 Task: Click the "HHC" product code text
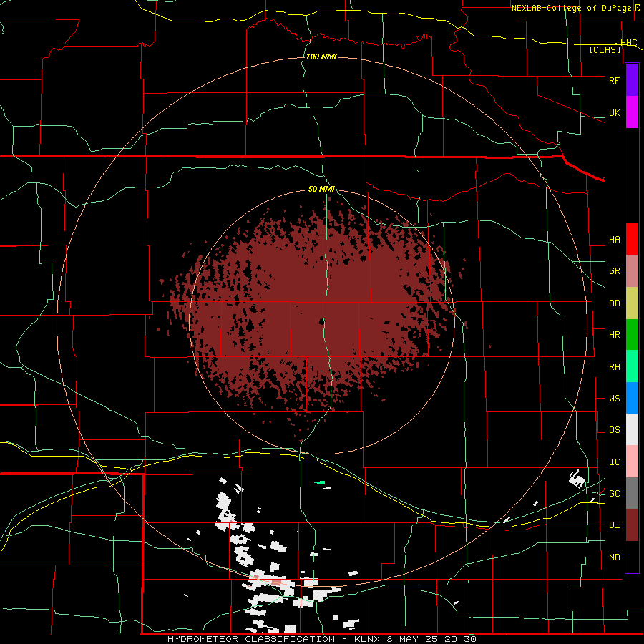[x=629, y=43]
